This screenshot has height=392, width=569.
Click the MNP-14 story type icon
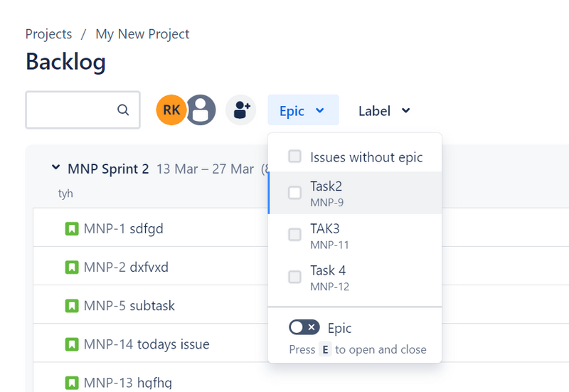click(x=72, y=344)
